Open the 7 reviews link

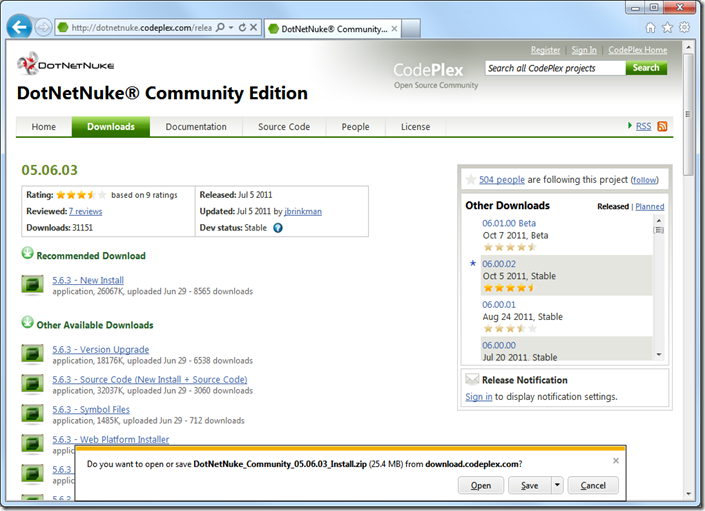(x=85, y=211)
